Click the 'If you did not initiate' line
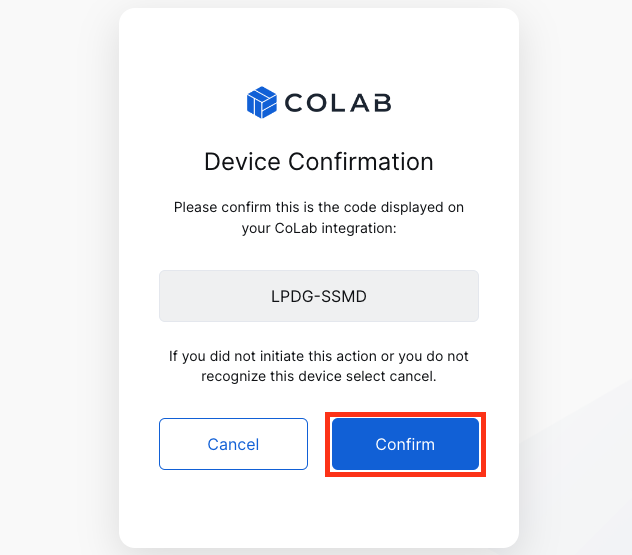Screen dimensions: 632x555 (x=319, y=356)
